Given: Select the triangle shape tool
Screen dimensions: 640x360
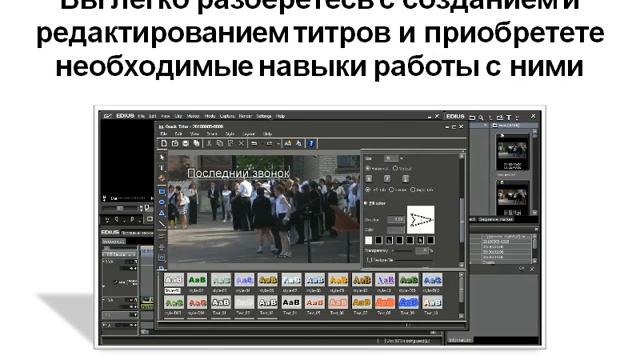Looking at the screenshot, I should tap(162, 213).
